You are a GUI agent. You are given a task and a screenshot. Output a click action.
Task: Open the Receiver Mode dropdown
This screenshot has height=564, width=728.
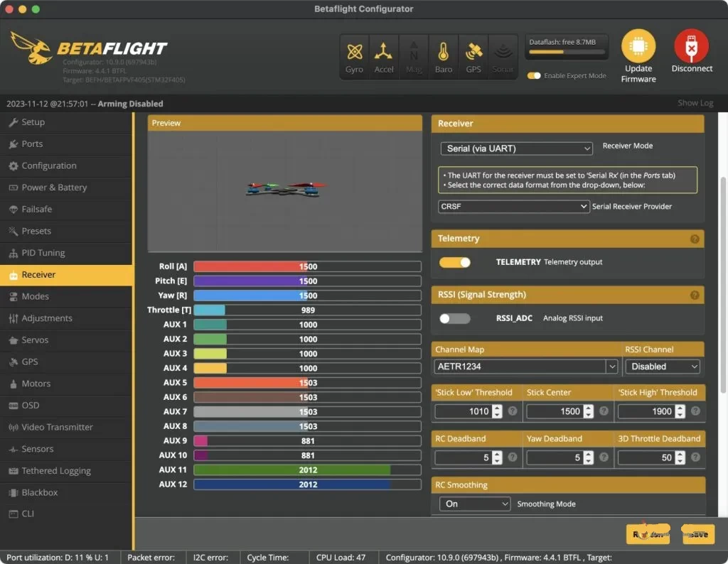516,148
